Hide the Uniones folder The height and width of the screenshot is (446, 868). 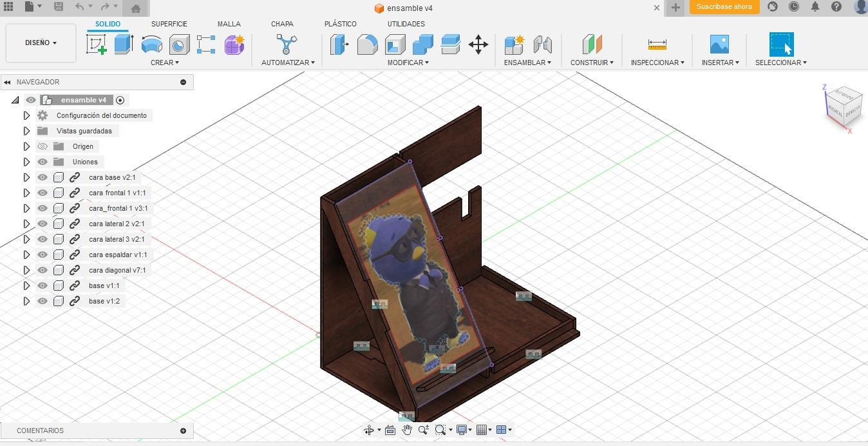[x=42, y=162]
